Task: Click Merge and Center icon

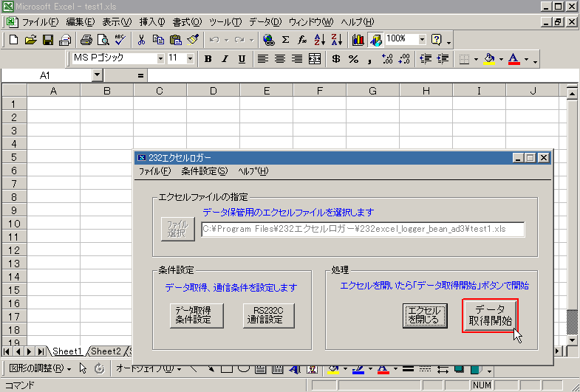Action: (x=315, y=59)
